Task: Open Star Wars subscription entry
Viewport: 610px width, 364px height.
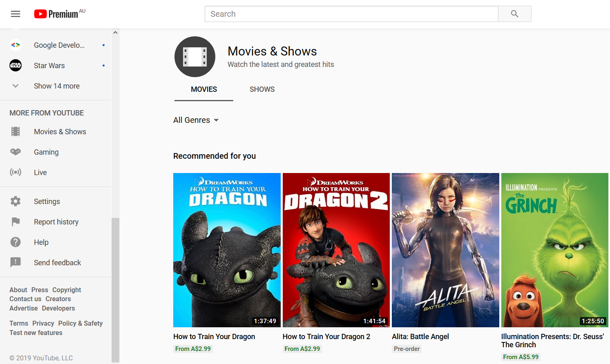Action: [56, 65]
